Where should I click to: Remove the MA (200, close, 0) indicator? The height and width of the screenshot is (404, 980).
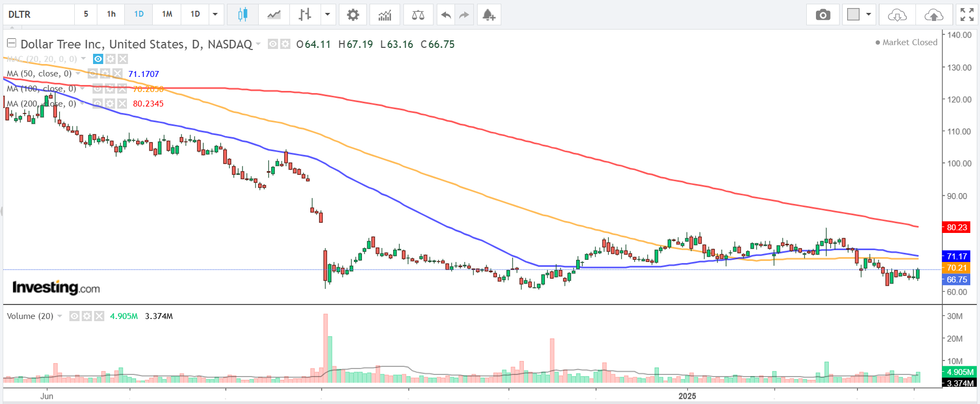(x=122, y=104)
